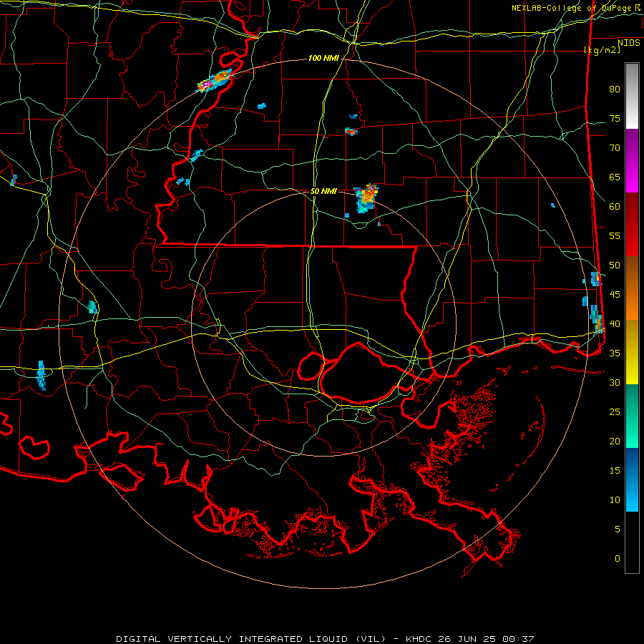The height and width of the screenshot is (644, 644).
Task: Click the gray-white top segment of color scale
Action: pos(632,96)
